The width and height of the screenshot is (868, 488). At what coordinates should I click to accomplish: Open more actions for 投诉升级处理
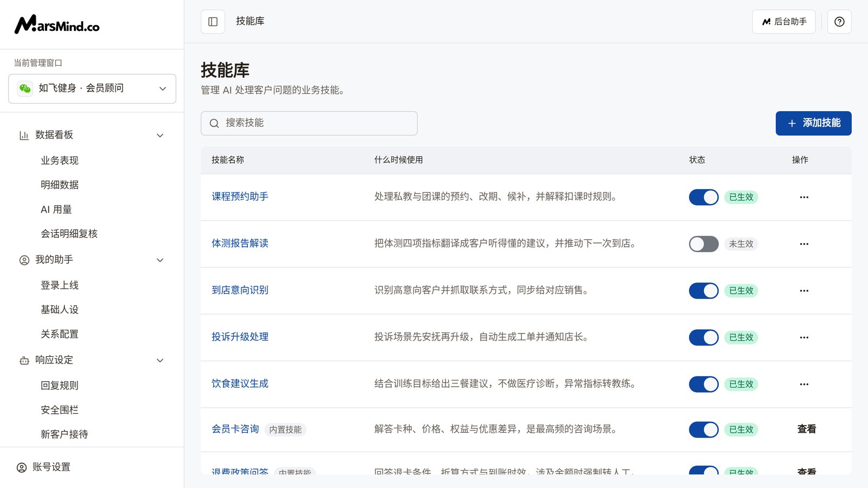click(804, 337)
